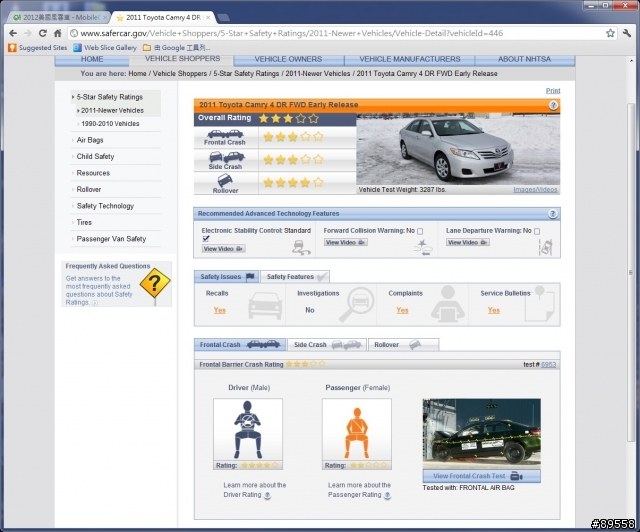Click the Complaints Yes link
The height and width of the screenshot is (532, 640).
tap(402, 310)
